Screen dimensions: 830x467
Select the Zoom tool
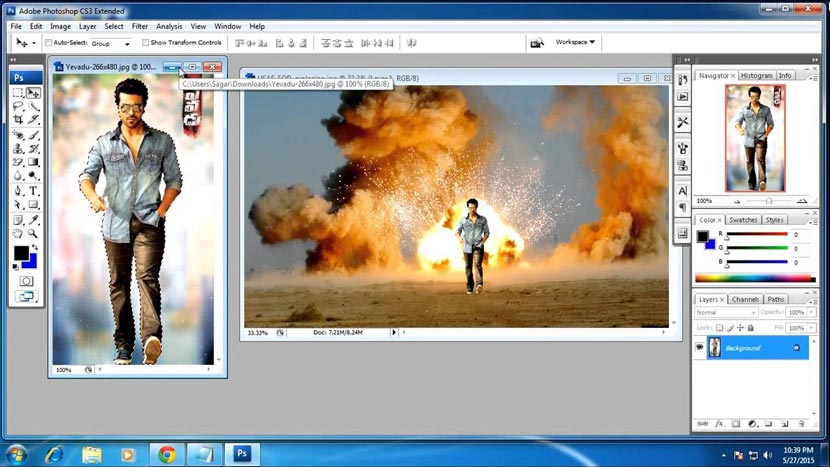point(33,234)
